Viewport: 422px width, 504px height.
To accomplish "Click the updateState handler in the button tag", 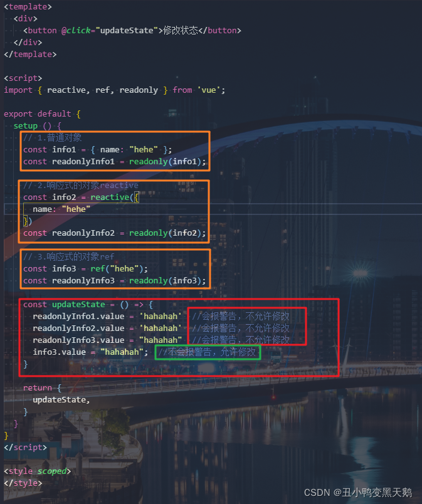I will click(x=127, y=31).
